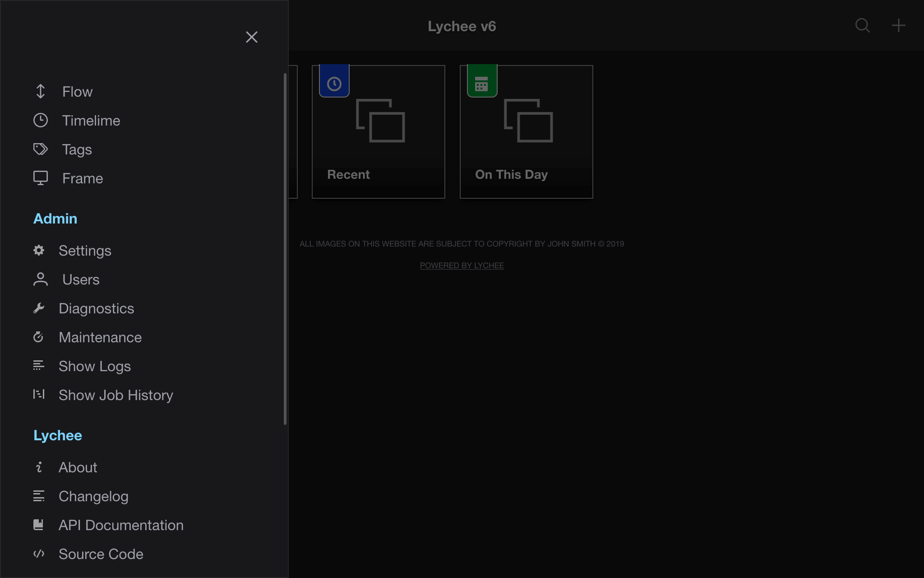The image size is (924, 578).
Task: Follow the Powered by Lychee link
Action: [462, 266]
